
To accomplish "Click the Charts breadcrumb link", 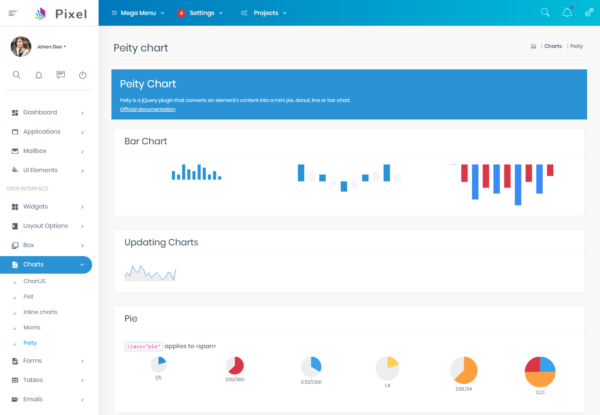I will coord(553,46).
